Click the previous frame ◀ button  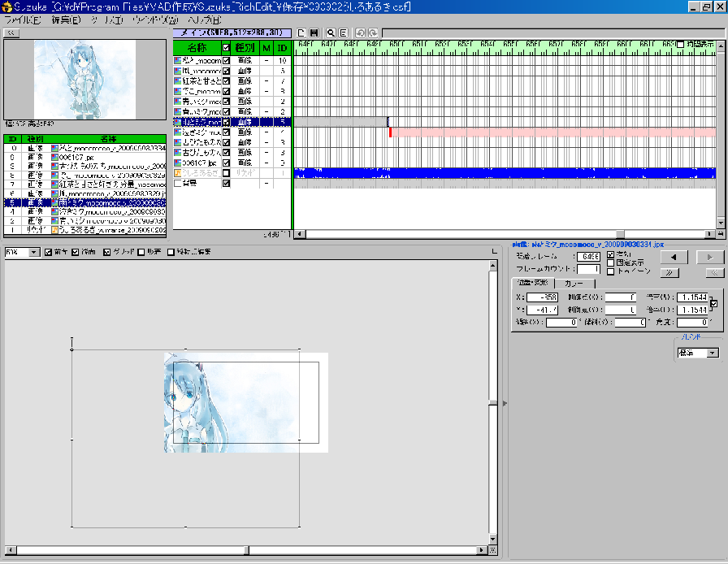pyautogui.click(x=674, y=257)
